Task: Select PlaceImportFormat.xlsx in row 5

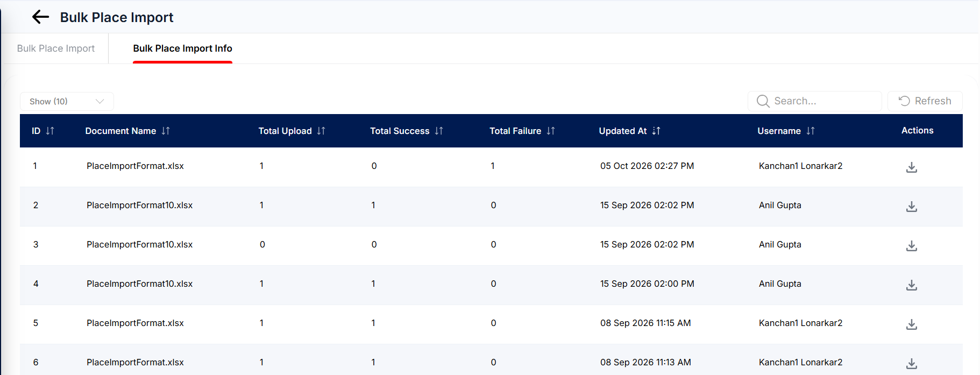Action: coord(135,323)
